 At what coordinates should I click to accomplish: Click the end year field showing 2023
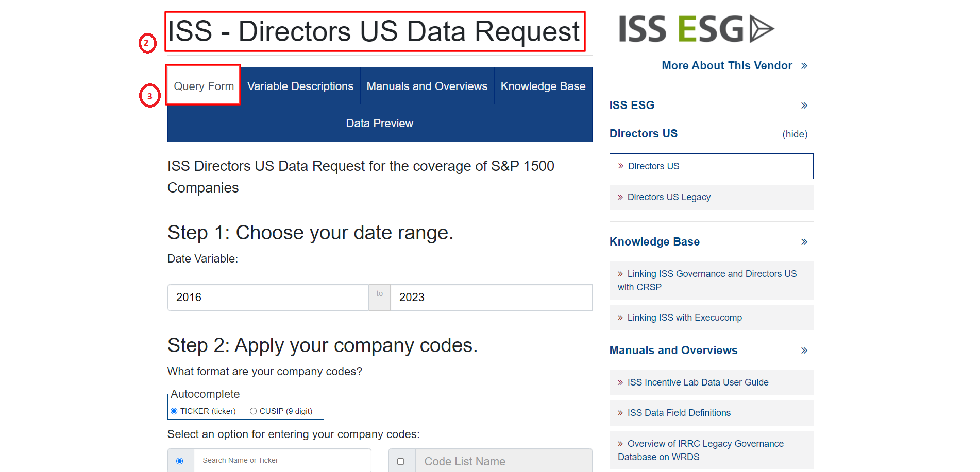(492, 298)
